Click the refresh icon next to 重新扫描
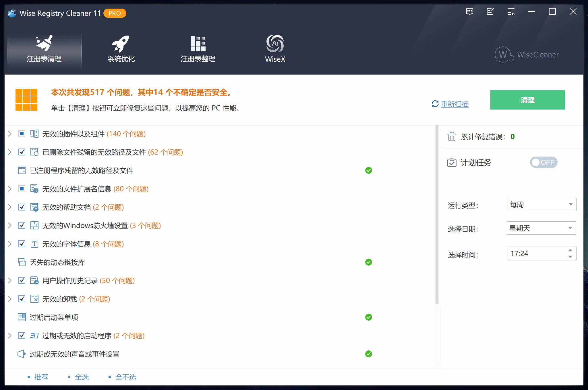 tap(435, 104)
